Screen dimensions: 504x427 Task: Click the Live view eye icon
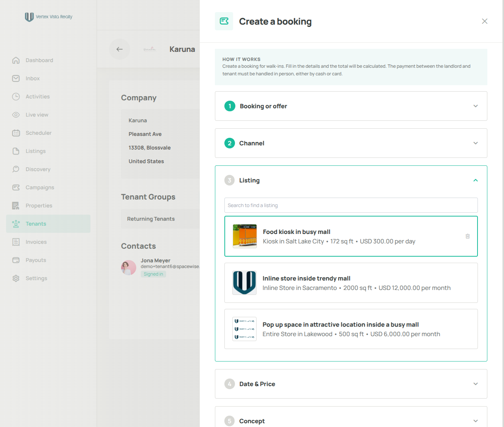[16, 115]
